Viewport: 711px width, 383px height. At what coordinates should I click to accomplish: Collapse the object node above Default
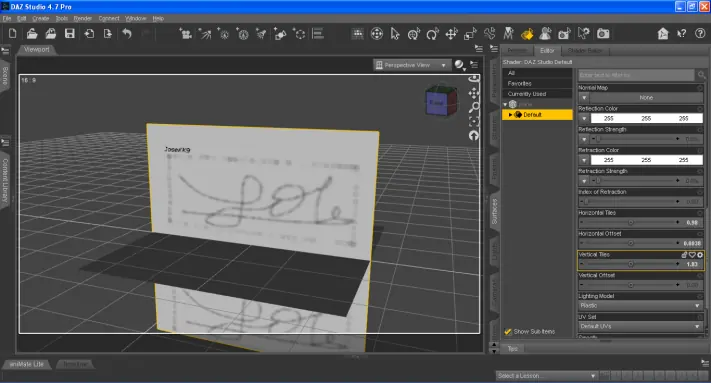pyautogui.click(x=505, y=104)
